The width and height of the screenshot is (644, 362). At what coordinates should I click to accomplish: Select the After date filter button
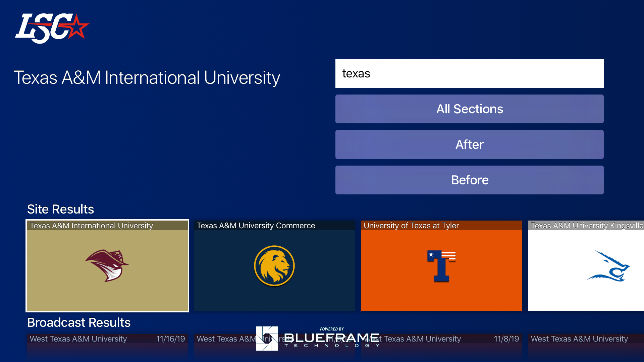coord(469,144)
